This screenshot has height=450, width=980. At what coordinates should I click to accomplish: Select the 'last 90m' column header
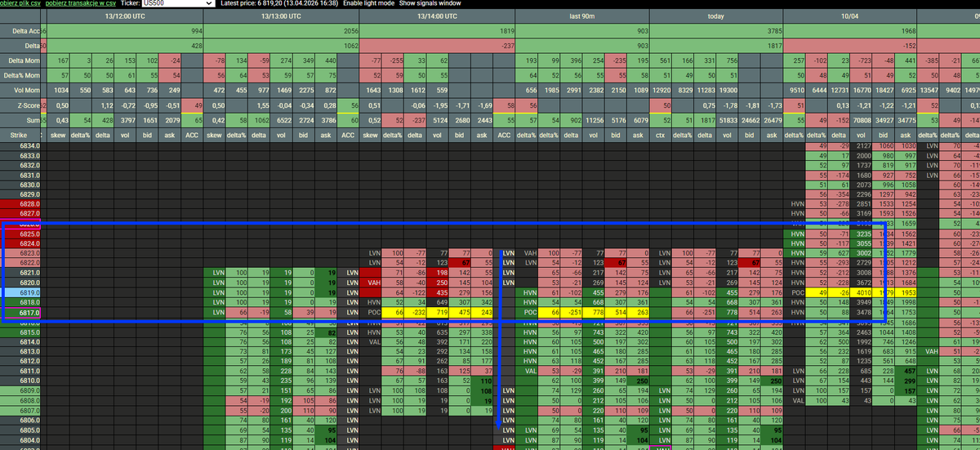[x=582, y=16]
